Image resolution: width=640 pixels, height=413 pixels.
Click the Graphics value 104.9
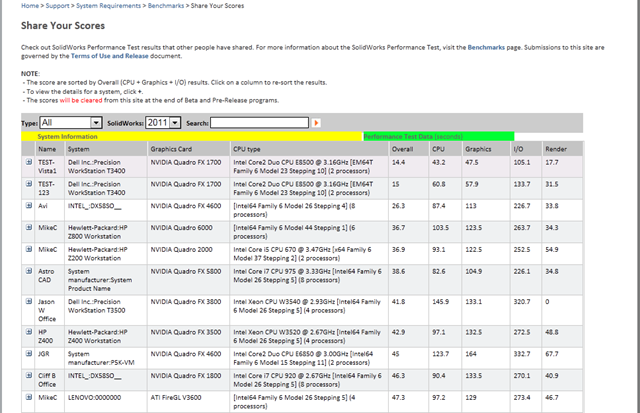(x=473, y=271)
